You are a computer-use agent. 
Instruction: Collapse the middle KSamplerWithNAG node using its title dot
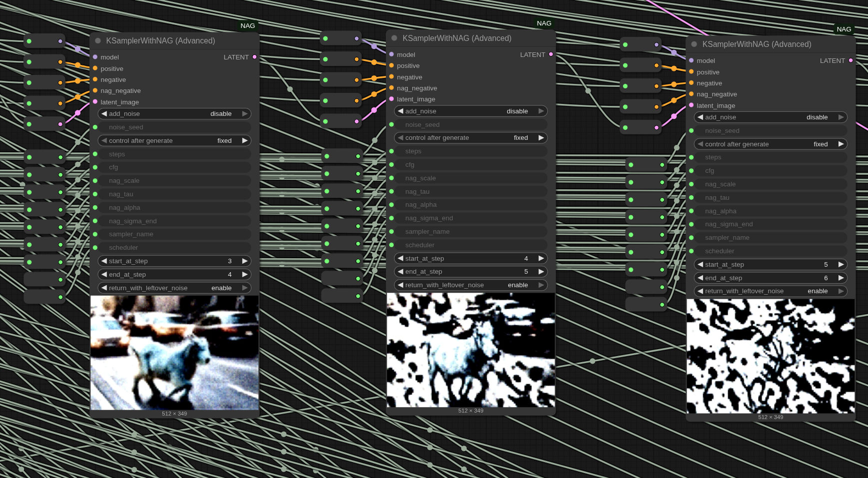(x=394, y=38)
